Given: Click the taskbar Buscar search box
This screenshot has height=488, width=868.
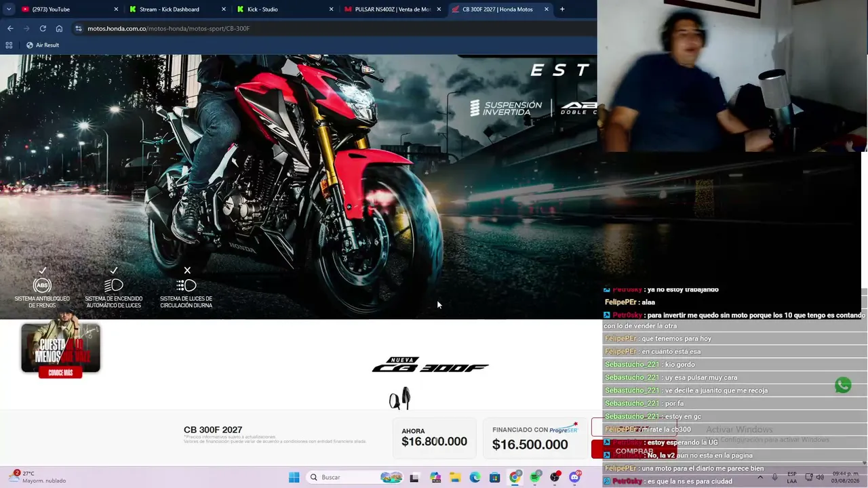Looking at the screenshot, I should click(x=354, y=477).
